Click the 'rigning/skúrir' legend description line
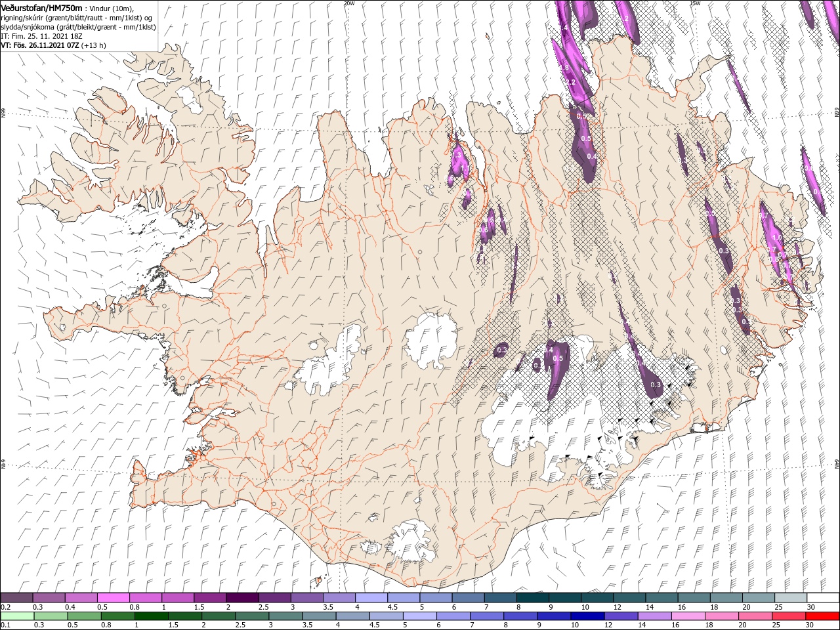 [77, 18]
